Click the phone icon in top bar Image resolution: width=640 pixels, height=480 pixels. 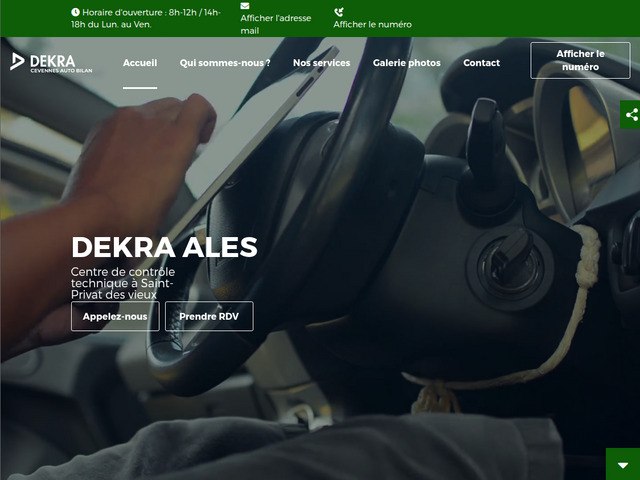339,12
